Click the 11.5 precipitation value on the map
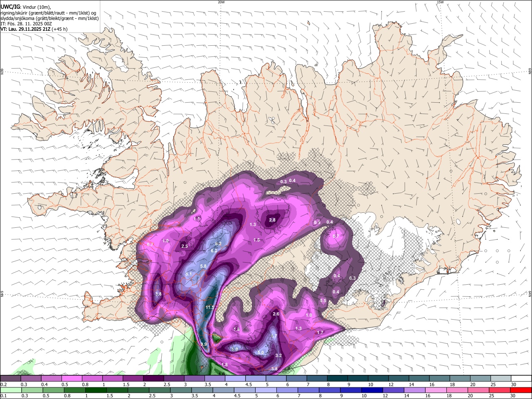 (210, 307)
